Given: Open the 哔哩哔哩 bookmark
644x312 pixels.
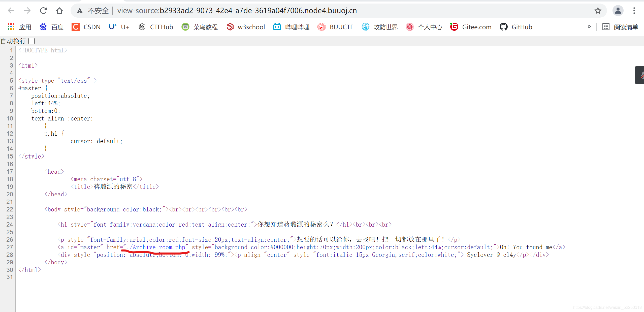Looking at the screenshot, I should point(291,27).
